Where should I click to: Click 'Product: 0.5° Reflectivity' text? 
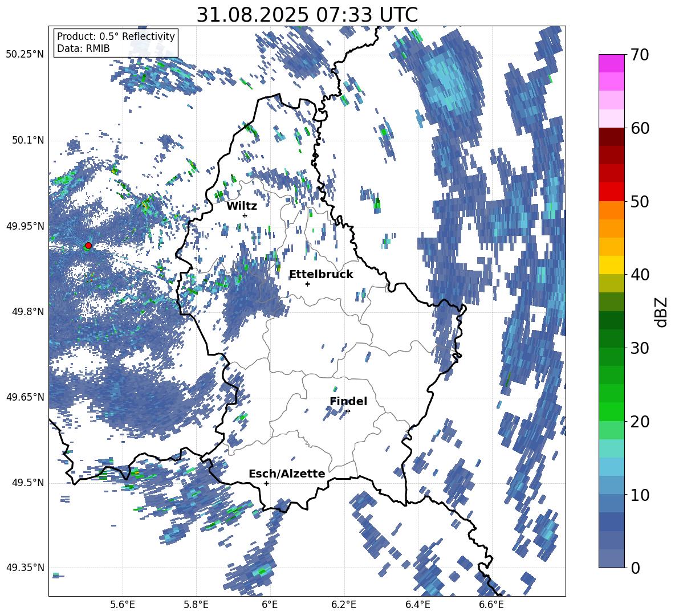(116, 36)
